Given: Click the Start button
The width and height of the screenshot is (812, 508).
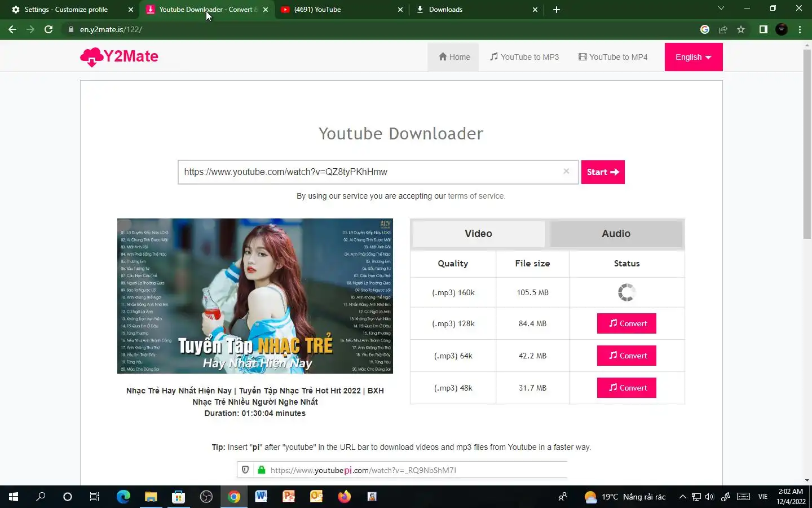Looking at the screenshot, I should (x=603, y=172).
